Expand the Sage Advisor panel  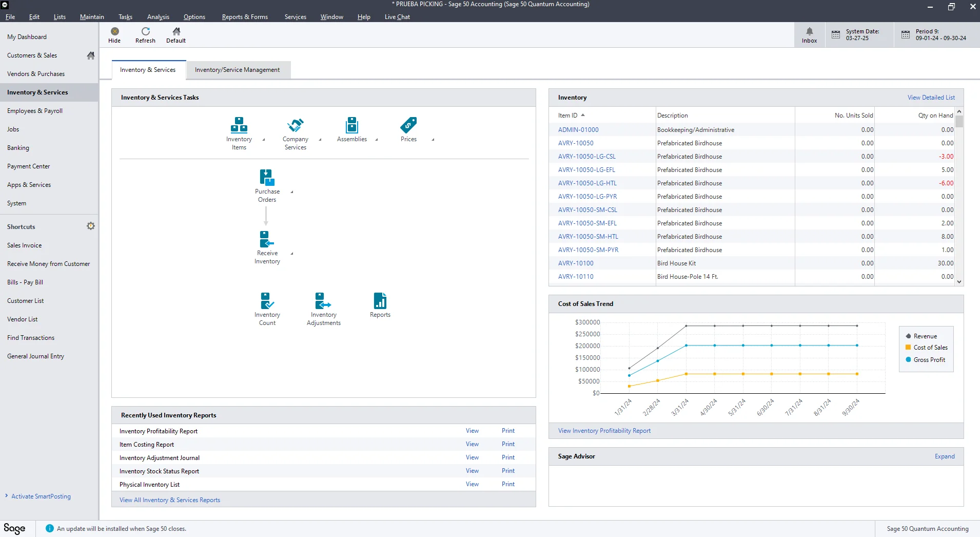945,456
